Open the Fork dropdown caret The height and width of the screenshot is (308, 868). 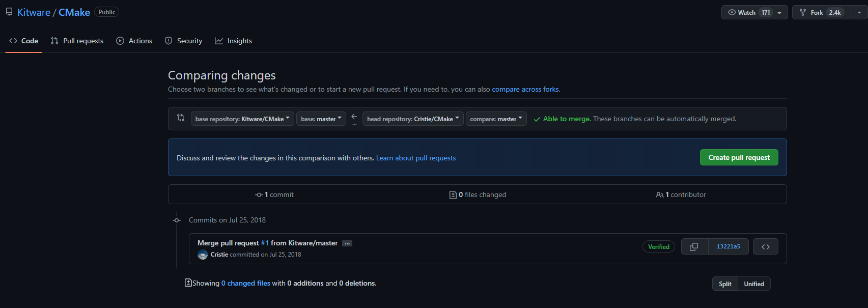click(859, 13)
